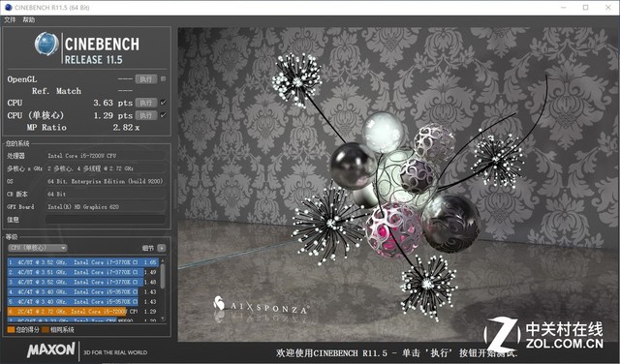This screenshot has width=620, height=364.
Task: Click the orange 您的得分 legend swatch
Action: click(x=11, y=329)
